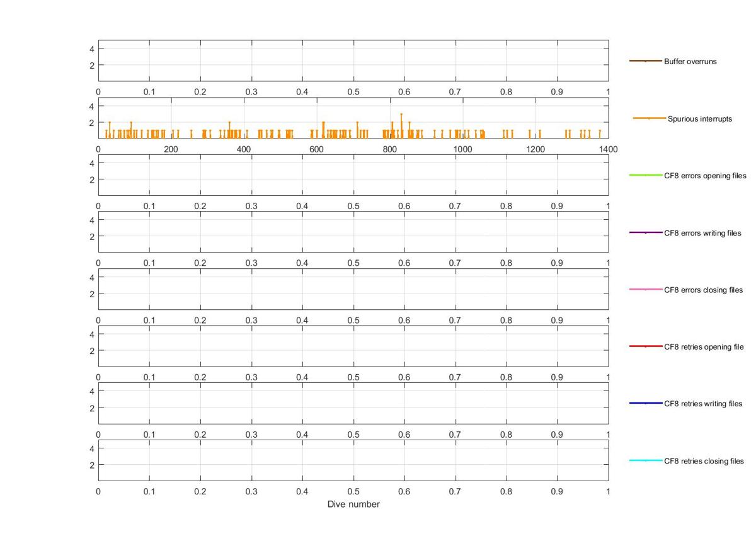Screen dimensions: 756x541
Task: Select the 'CF8 retries opening file' legend label
Action: (704, 347)
